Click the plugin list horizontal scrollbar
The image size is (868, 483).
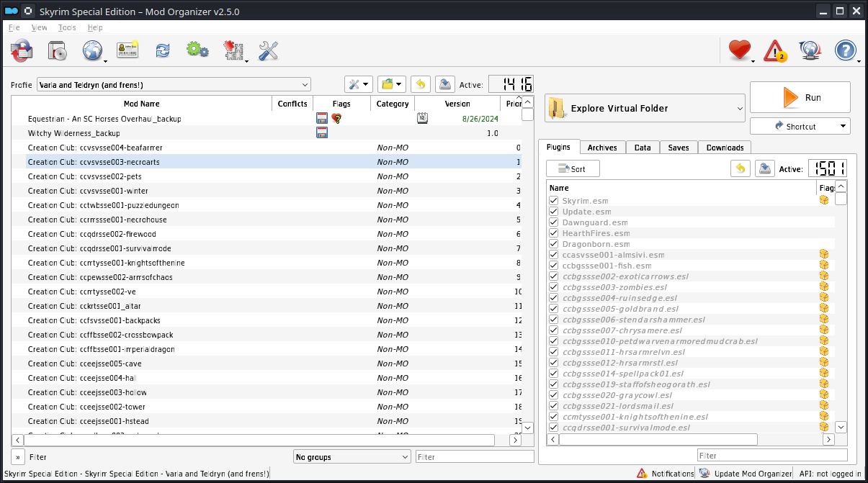[x=658, y=439]
